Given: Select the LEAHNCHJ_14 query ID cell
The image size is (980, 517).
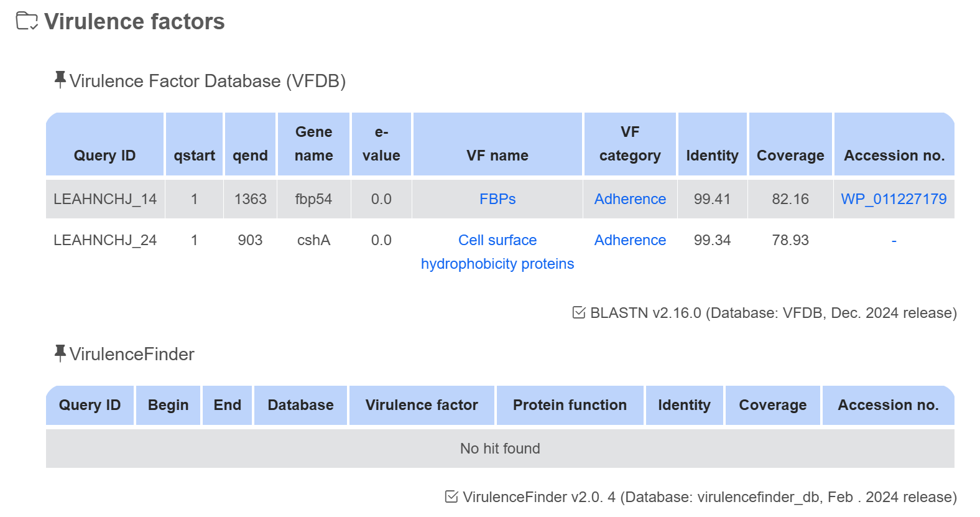Looking at the screenshot, I should click(x=105, y=199).
